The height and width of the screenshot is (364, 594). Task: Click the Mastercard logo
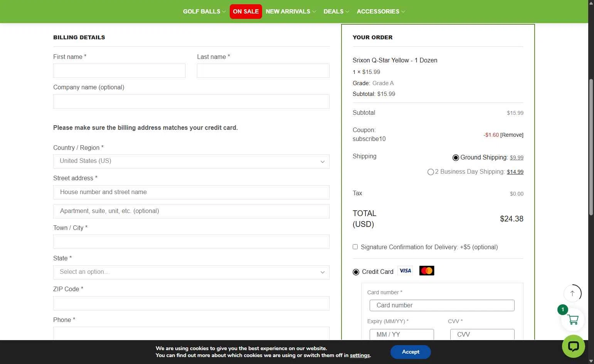pos(427,271)
